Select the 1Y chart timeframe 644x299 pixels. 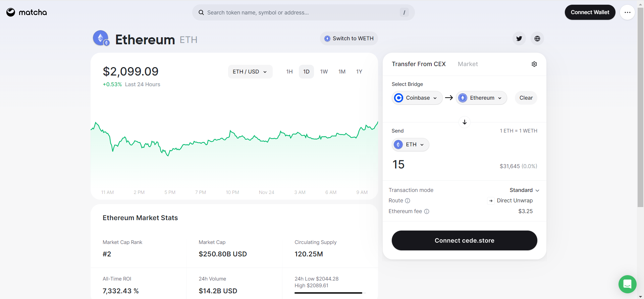click(x=359, y=72)
